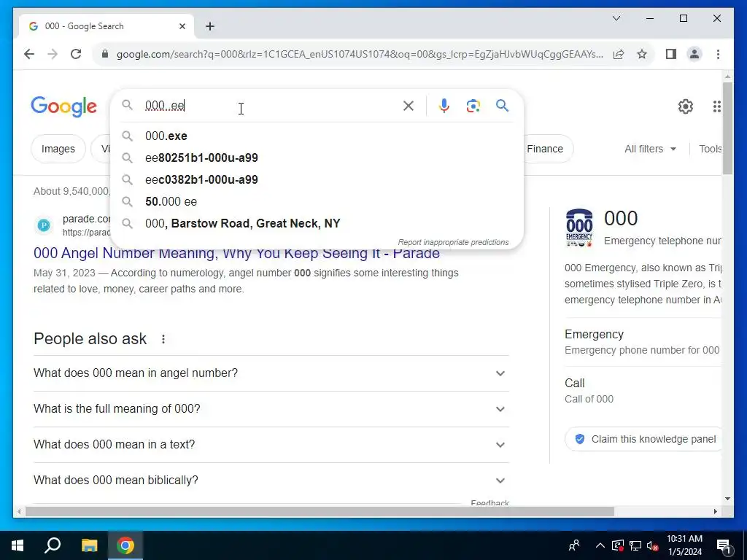Open the All filters dropdown

[x=650, y=149]
